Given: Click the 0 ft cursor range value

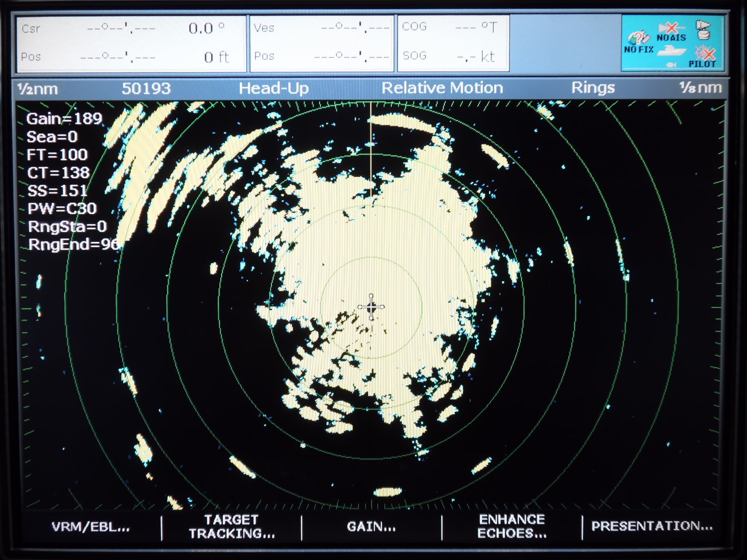Looking at the screenshot, I should point(216,57).
